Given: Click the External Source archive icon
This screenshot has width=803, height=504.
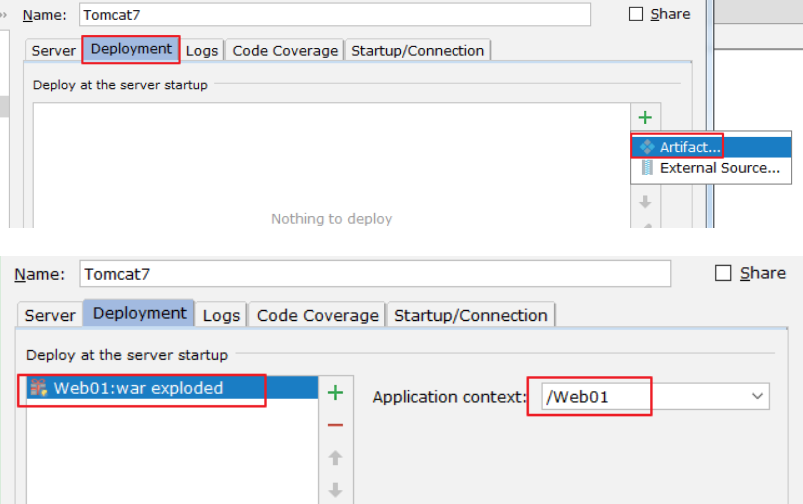Looking at the screenshot, I should click(x=647, y=167).
